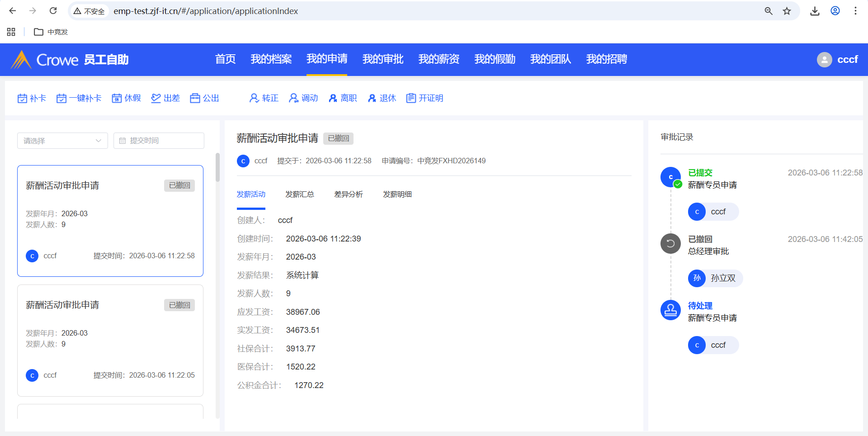Open 一键补卡 quick punch correction
The height and width of the screenshot is (436, 868).
pyautogui.click(x=79, y=98)
